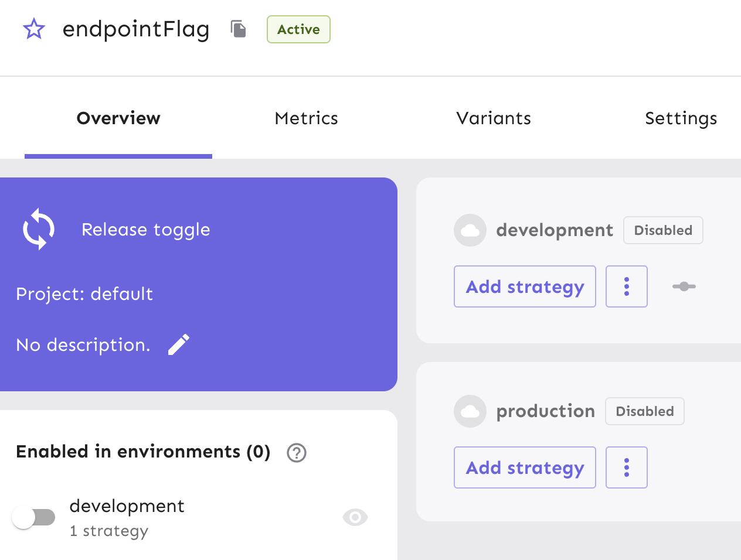The height and width of the screenshot is (560, 741).
Task: Open the Variants tab
Action: (493, 118)
